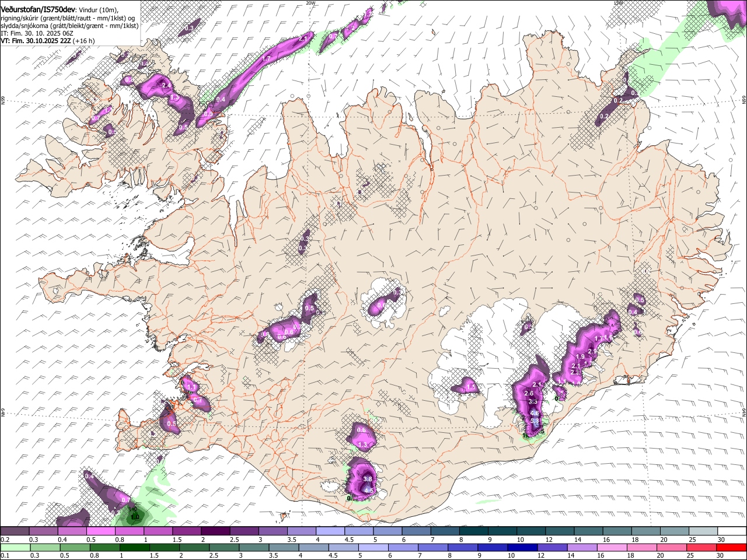Click the 2.4 value over the Westfjords
The width and height of the screenshot is (747, 560).
[166, 86]
